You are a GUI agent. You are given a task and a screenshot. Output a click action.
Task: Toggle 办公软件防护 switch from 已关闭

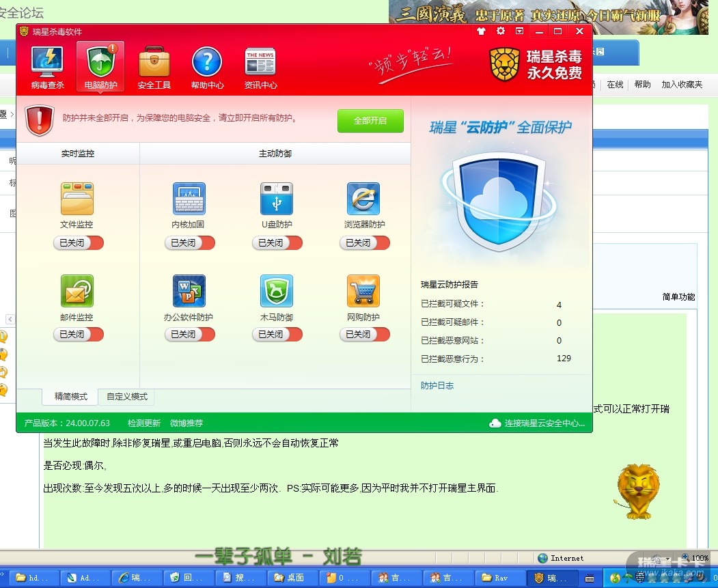(190, 335)
